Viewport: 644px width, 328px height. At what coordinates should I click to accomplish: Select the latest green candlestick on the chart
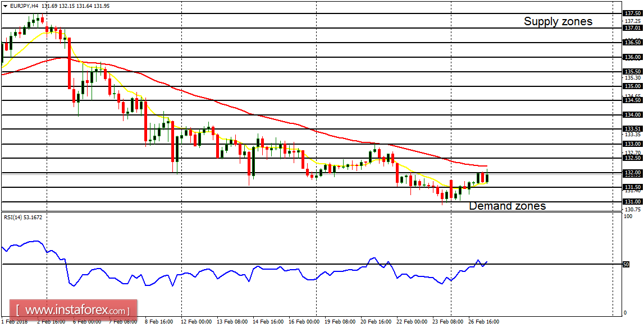point(487,177)
